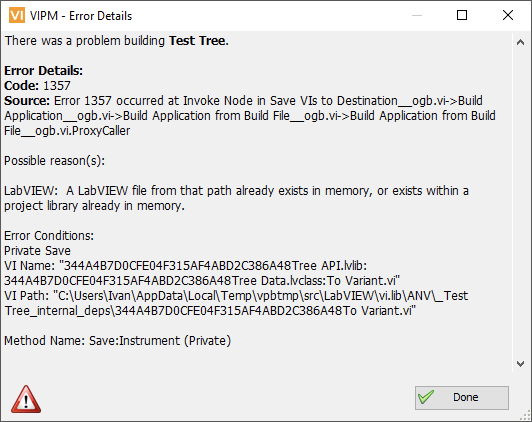532x422 pixels.
Task: Close the VIPM Error Details dialog
Action: pos(508,15)
